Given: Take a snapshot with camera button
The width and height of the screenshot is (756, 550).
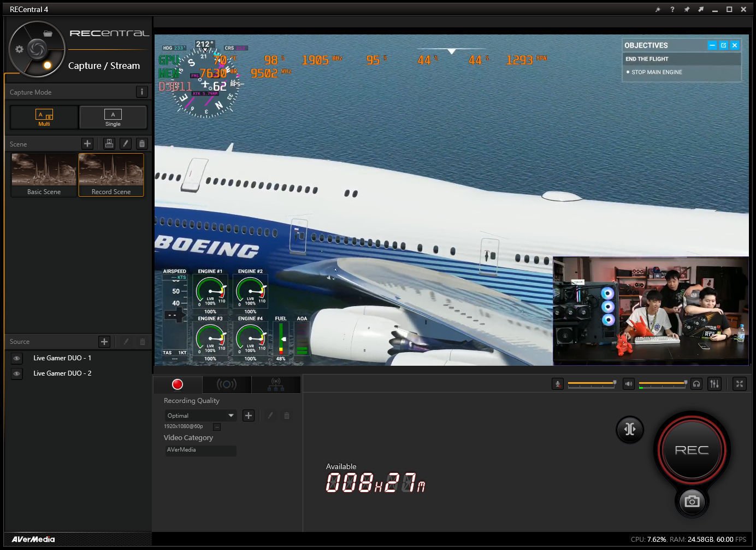Looking at the screenshot, I should (692, 501).
